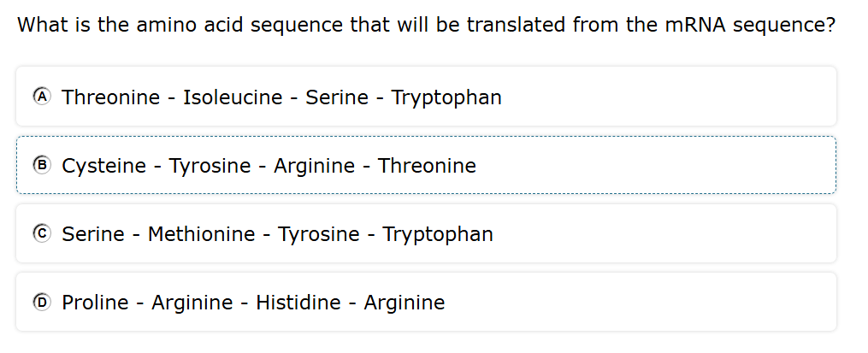868x353 pixels.
Task: Click "Tryptophan" at the end of option C
Action: click(x=438, y=234)
